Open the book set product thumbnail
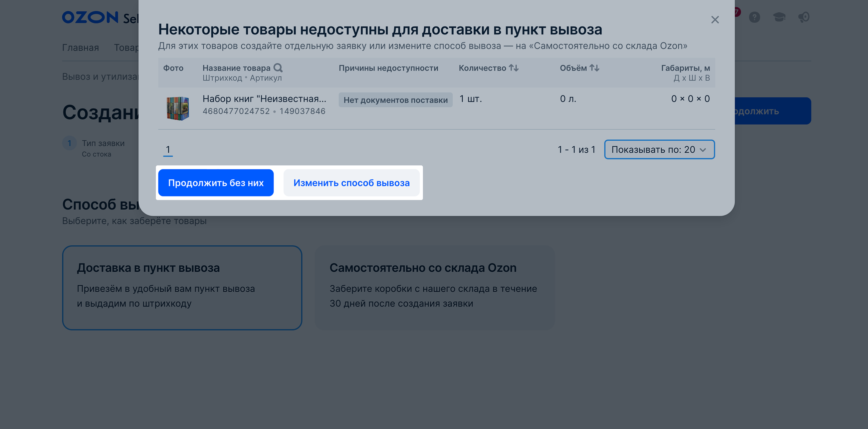The image size is (868, 429). point(178,108)
